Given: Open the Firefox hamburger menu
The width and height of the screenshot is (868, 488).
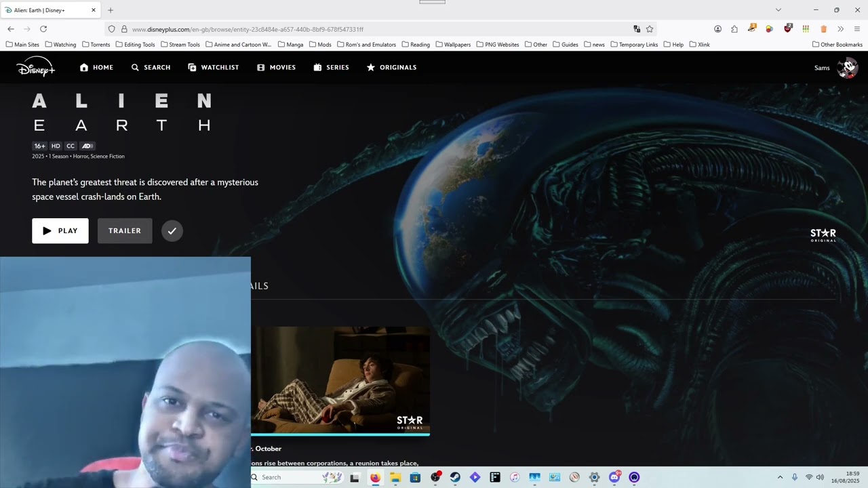Looking at the screenshot, I should click(857, 29).
